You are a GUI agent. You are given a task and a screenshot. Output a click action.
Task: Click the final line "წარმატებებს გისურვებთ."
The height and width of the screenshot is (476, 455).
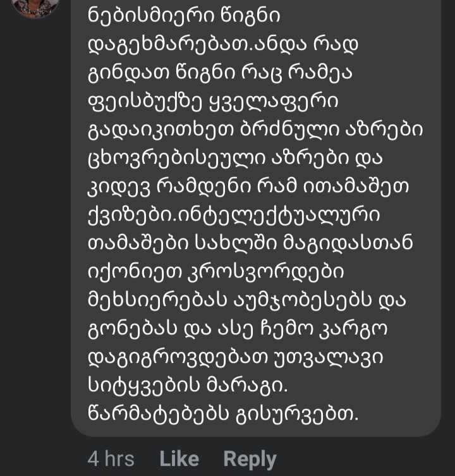coord(224,415)
